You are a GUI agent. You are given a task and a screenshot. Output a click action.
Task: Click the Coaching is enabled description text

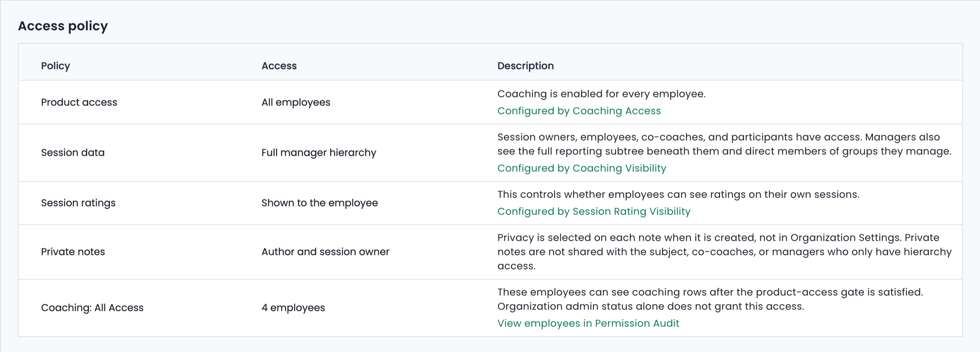601,94
